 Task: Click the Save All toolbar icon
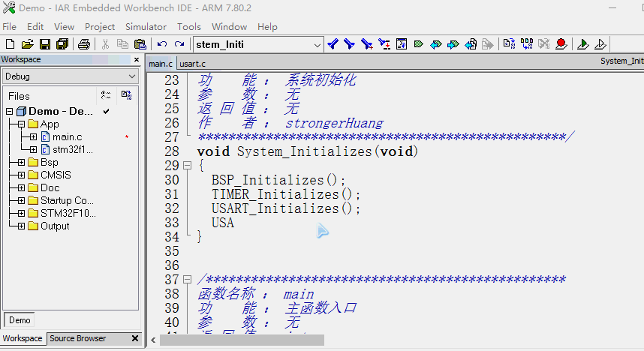click(61, 45)
